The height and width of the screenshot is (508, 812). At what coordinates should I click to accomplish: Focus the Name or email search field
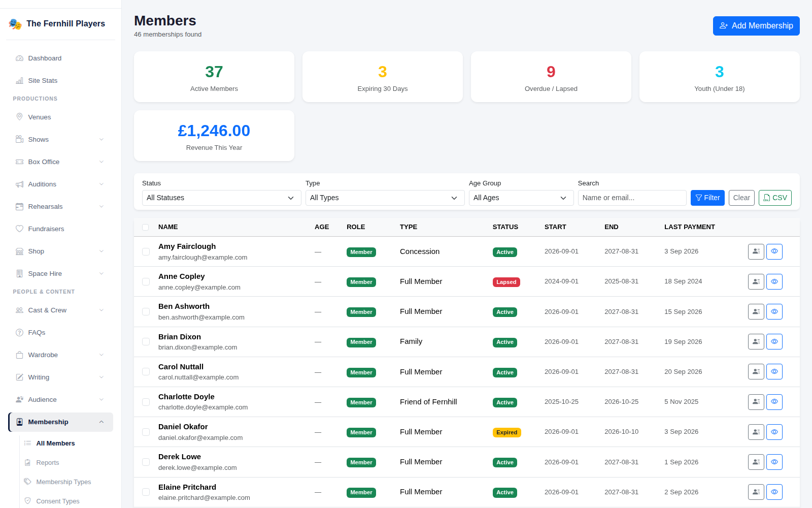(632, 198)
